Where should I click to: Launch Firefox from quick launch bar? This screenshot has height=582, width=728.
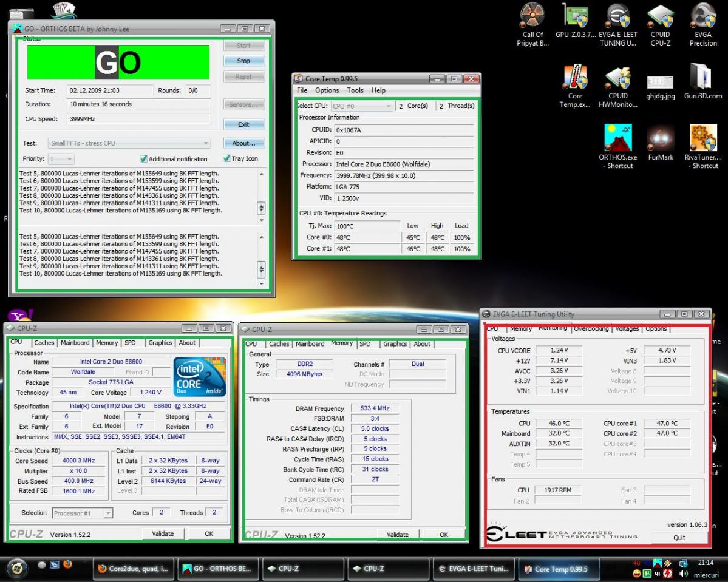click(68, 564)
